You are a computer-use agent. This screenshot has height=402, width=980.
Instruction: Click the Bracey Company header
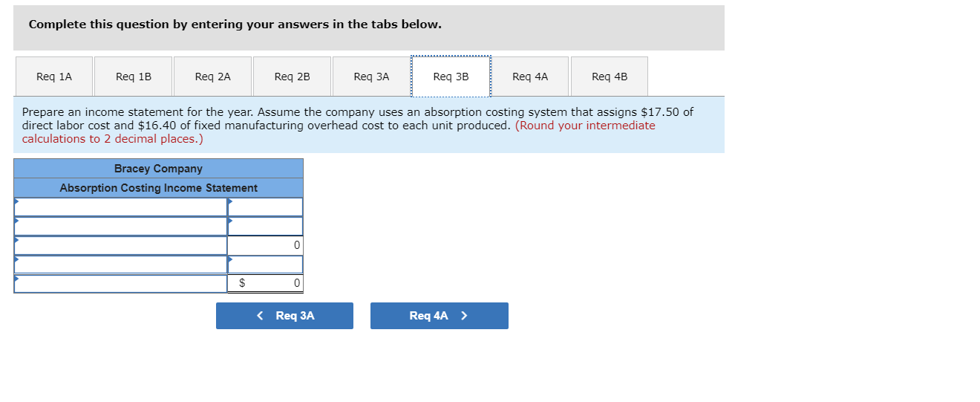[158, 169]
